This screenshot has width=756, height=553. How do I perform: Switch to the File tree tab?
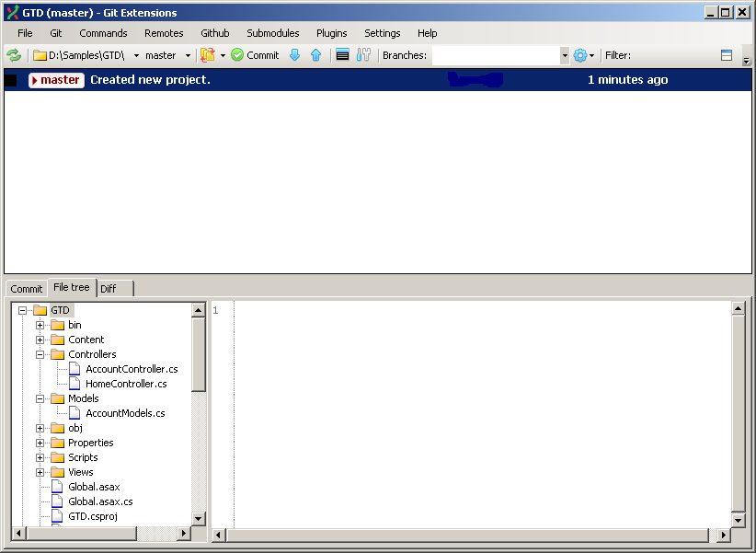72,287
